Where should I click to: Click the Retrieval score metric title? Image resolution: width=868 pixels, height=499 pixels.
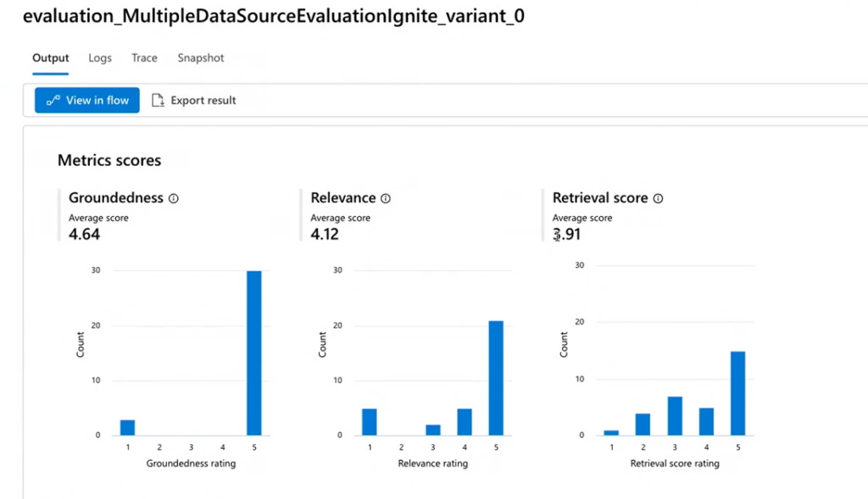[600, 198]
